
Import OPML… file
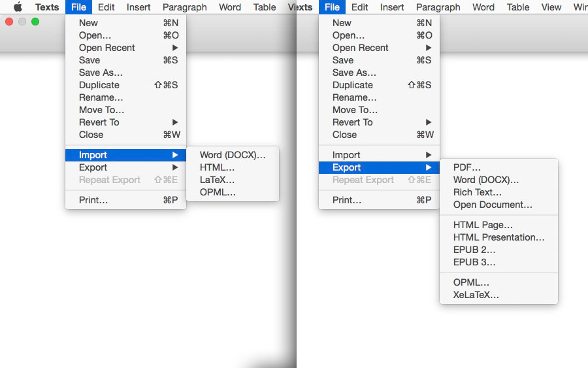(233, 192)
